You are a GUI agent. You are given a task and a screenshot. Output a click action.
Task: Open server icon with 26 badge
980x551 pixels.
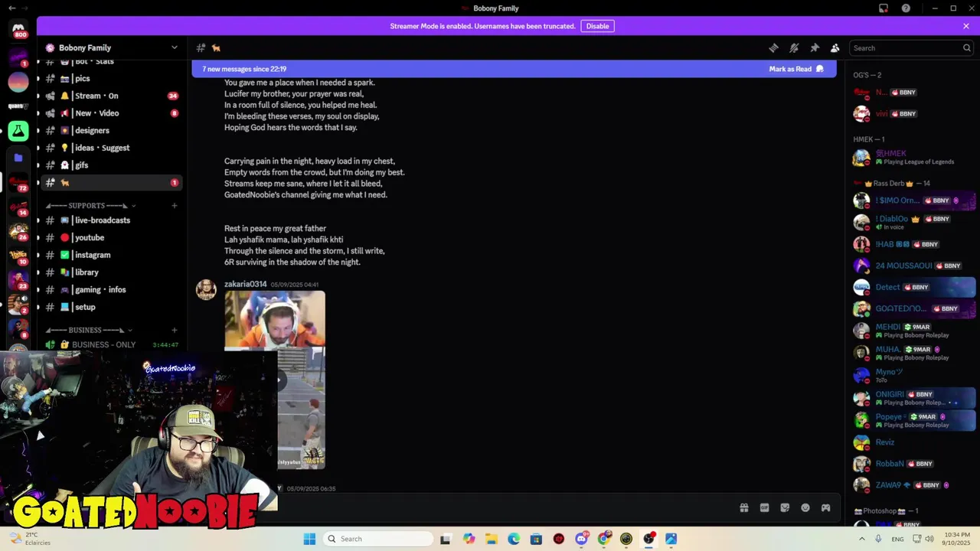(18, 232)
